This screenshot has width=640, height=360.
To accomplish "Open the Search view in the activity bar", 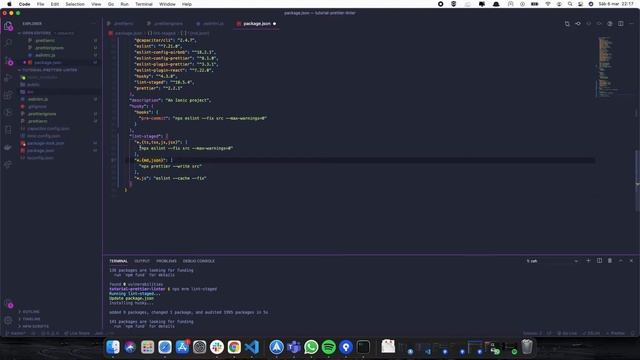I will [x=8, y=43].
